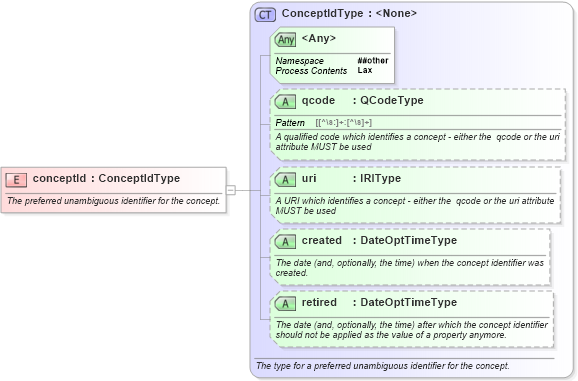The image size is (578, 381).
Task: Click the A attribute icon beside qcode
Action: 285,102
